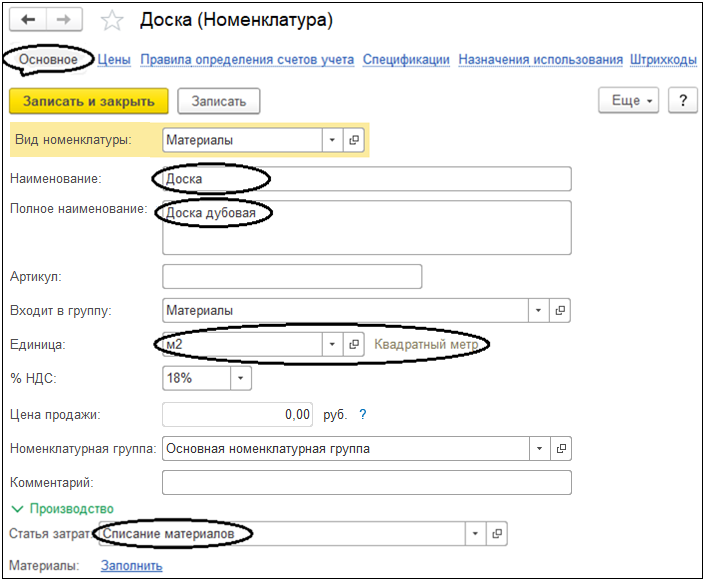Go forward with the right arrow button

coord(64,20)
